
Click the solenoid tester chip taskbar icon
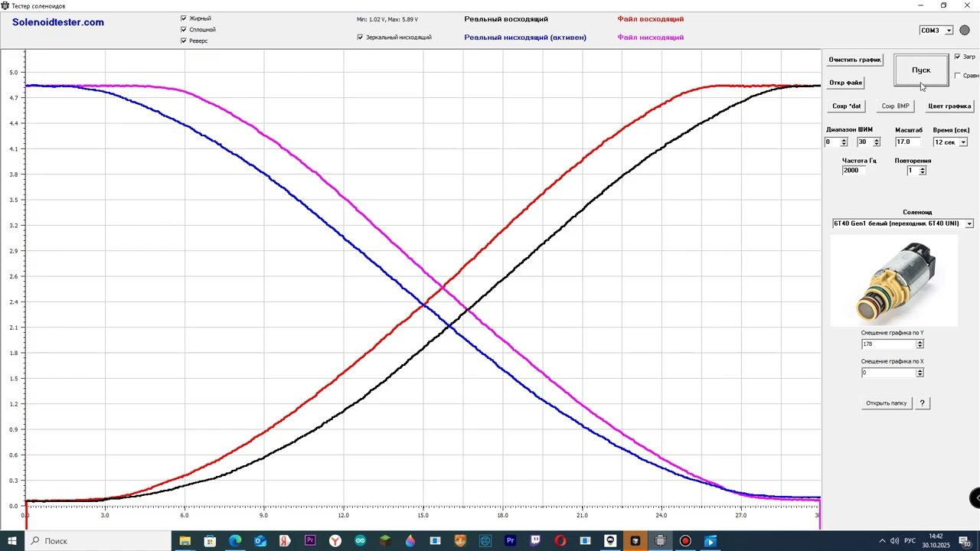click(661, 541)
